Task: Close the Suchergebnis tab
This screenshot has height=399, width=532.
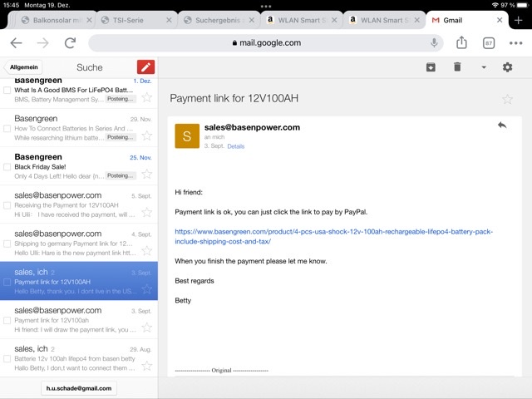Action: pyautogui.click(x=251, y=20)
